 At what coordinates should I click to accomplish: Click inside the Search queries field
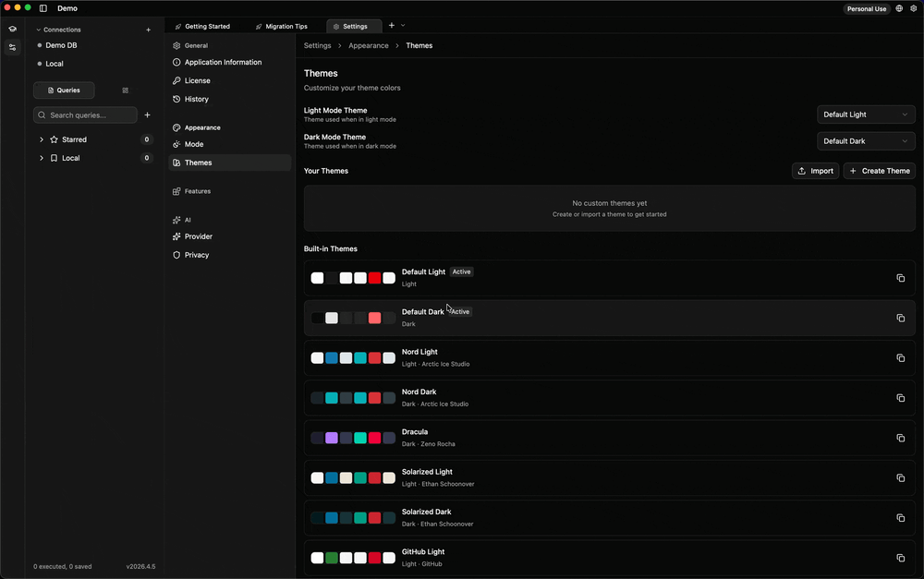[x=84, y=115]
